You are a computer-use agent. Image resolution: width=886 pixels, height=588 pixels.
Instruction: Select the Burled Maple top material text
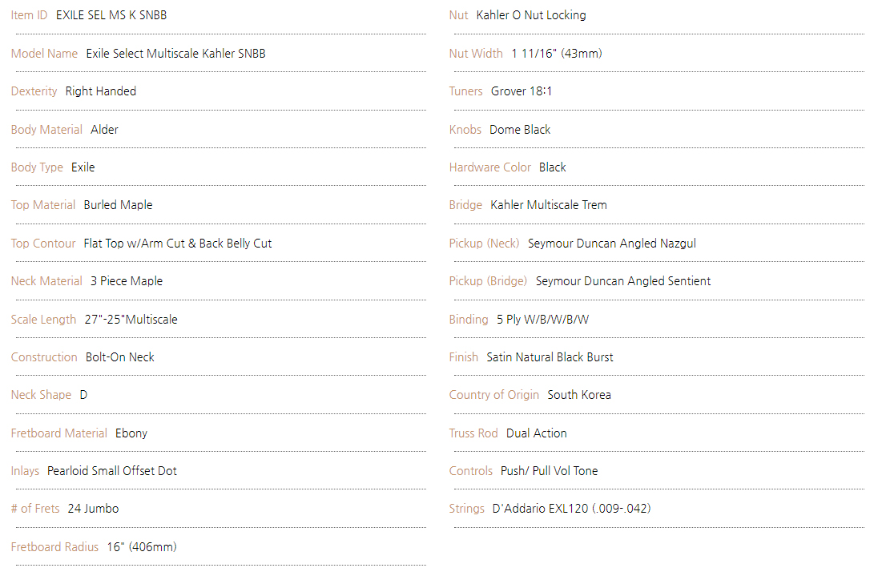tap(118, 205)
